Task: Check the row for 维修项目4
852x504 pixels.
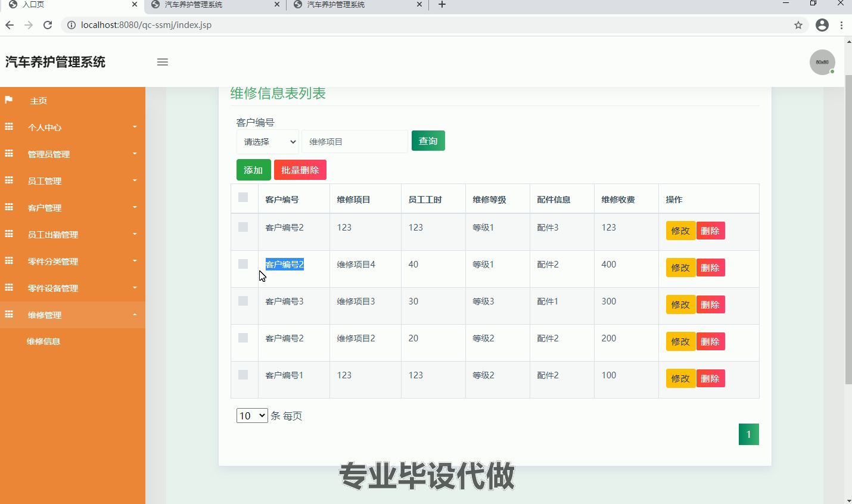Action: click(243, 264)
